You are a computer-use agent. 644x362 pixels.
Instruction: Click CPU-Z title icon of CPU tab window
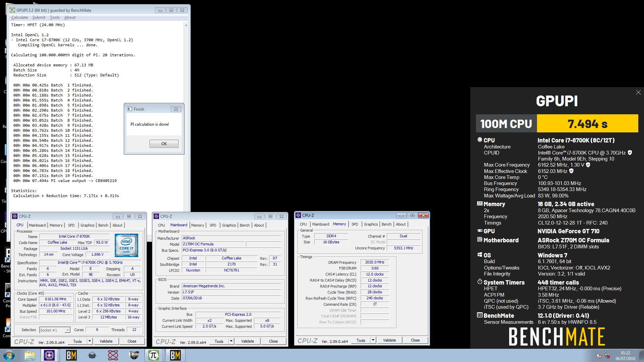click(15, 216)
